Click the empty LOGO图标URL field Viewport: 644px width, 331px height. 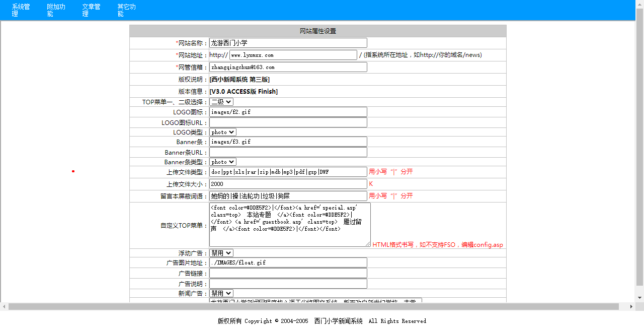tap(288, 122)
